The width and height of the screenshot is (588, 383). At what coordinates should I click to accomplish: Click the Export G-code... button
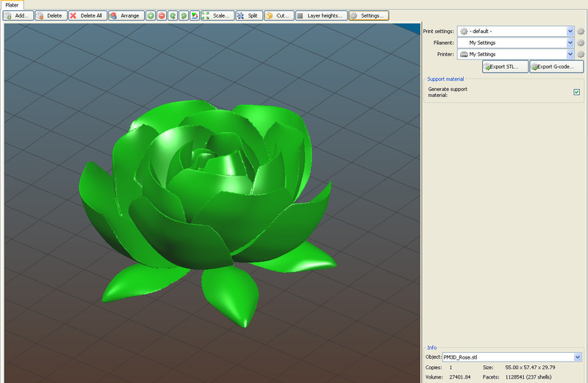point(556,67)
